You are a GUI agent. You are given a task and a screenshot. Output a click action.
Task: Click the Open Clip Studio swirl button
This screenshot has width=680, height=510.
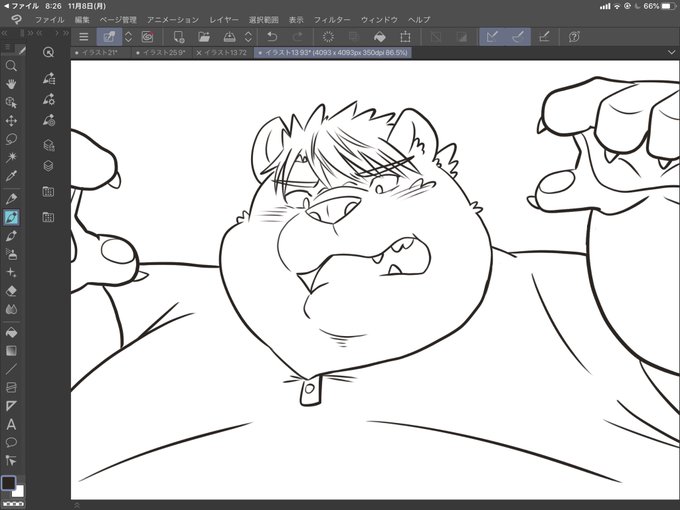(148, 37)
